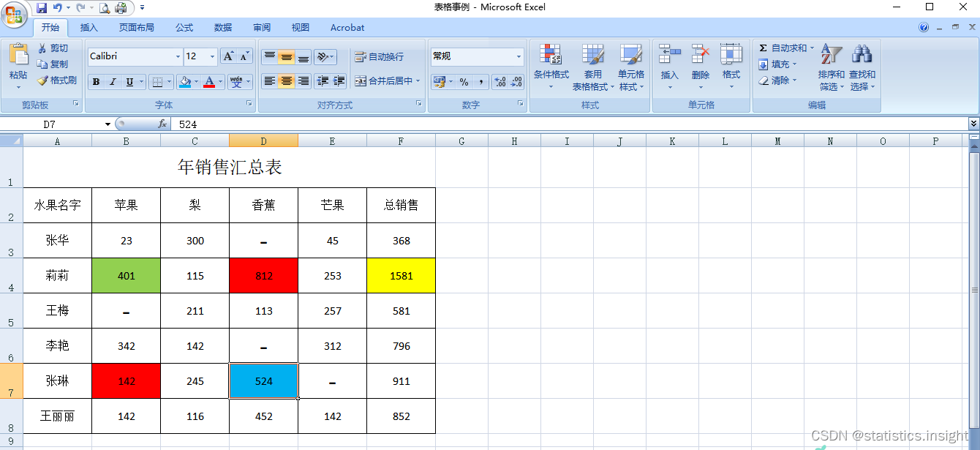Viewport: 980px width, 450px height.
Task: Increase the cell indent
Action: pyautogui.click(x=339, y=81)
